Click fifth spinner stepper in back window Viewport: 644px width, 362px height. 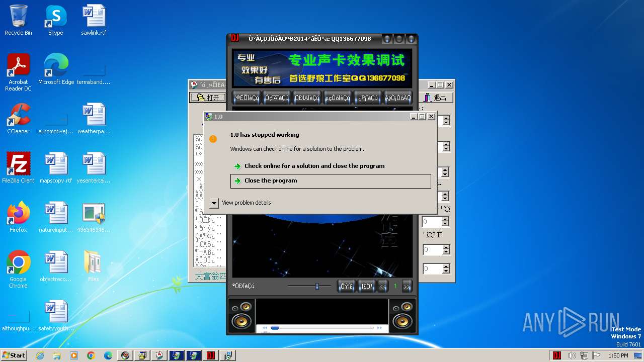445,221
